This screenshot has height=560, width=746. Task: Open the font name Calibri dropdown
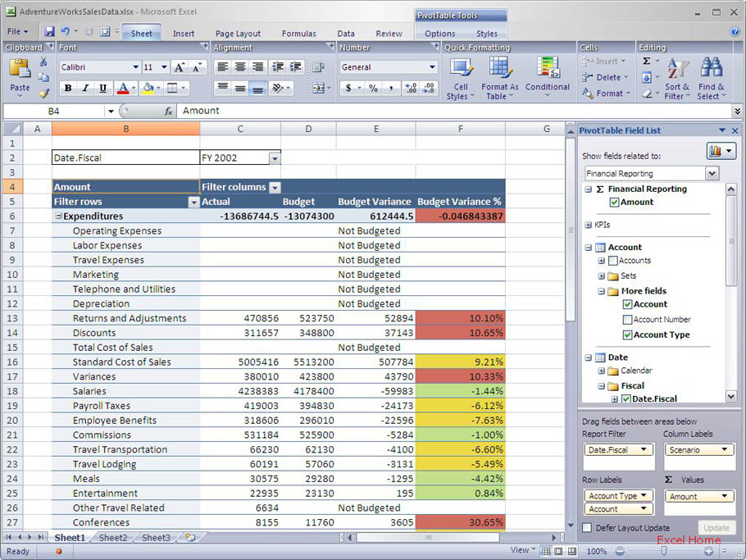tap(135, 67)
